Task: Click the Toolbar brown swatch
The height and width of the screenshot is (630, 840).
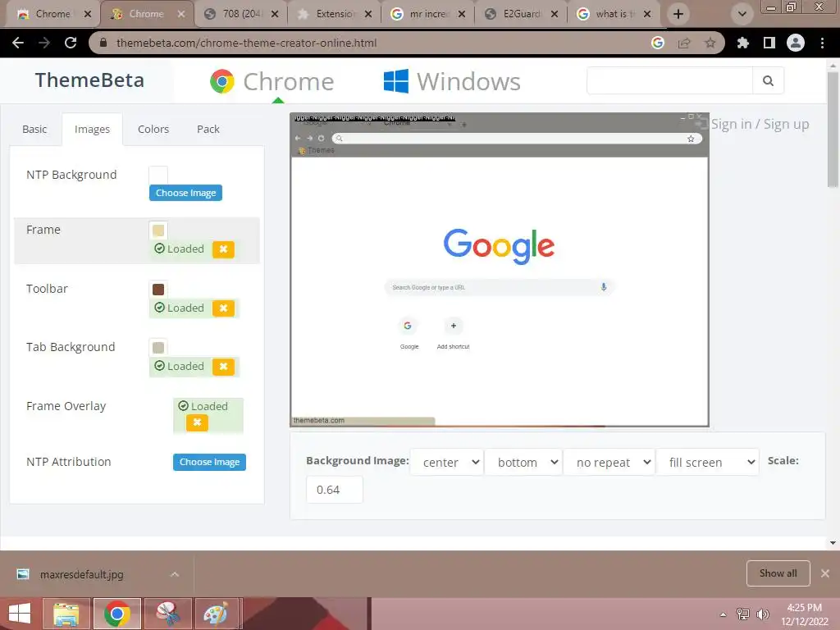Action: point(158,290)
